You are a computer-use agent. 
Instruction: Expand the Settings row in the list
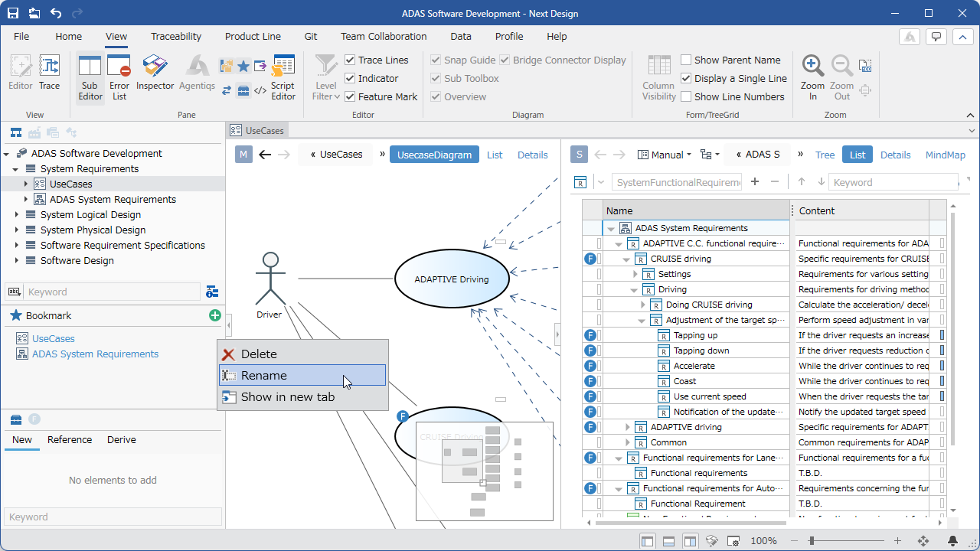pos(635,274)
